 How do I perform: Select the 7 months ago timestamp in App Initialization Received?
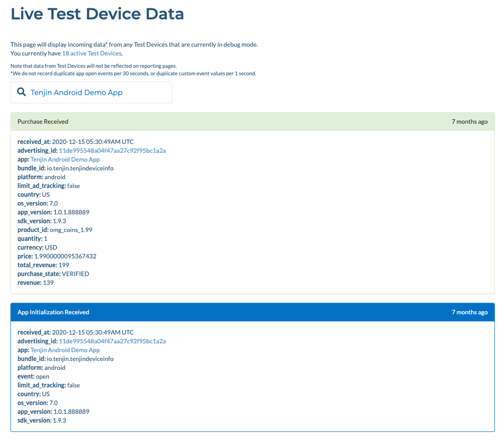tap(469, 312)
